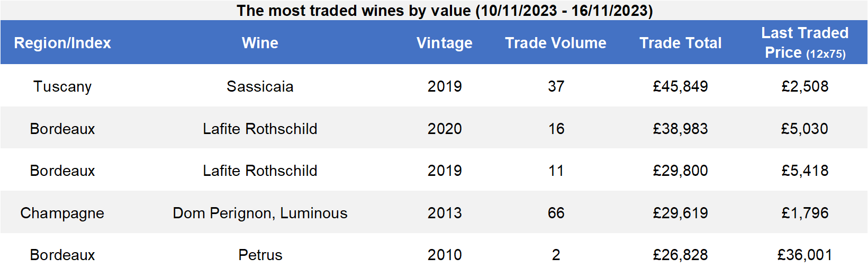868x276 pixels.
Task: Select the Wine column header
Action: 260,43
